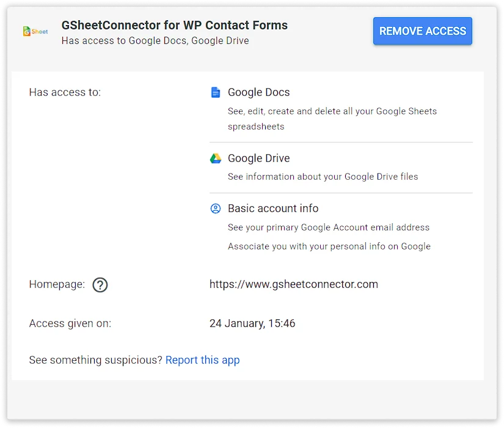Click 'See information about your Google Drive files'
Image resolution: width=504 pixels, height=428 pixels.
(323, 177)
